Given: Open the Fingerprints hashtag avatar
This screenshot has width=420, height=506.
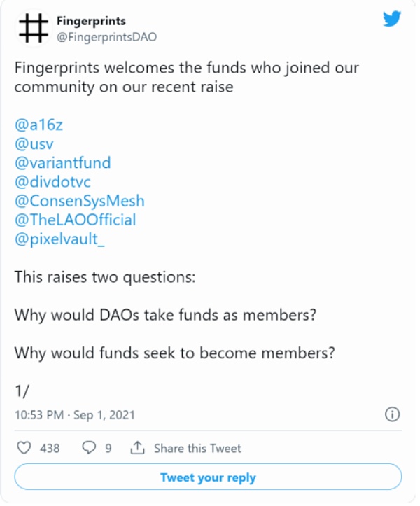Looking at the screenshot, I should [x=33, y=28].
